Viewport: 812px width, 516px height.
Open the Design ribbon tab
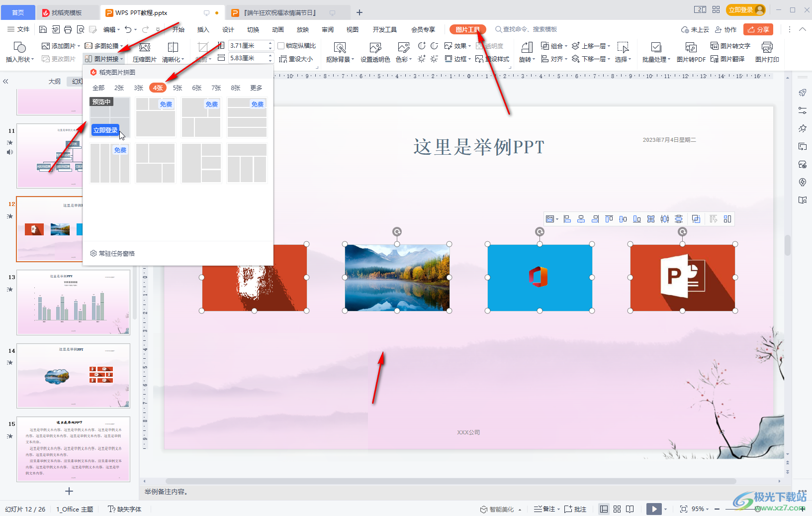tap(228, 29)
